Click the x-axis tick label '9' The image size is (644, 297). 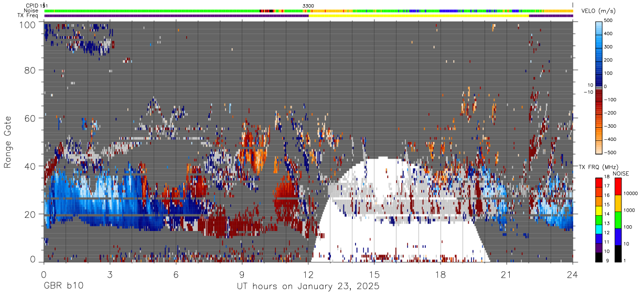(242, 274)
